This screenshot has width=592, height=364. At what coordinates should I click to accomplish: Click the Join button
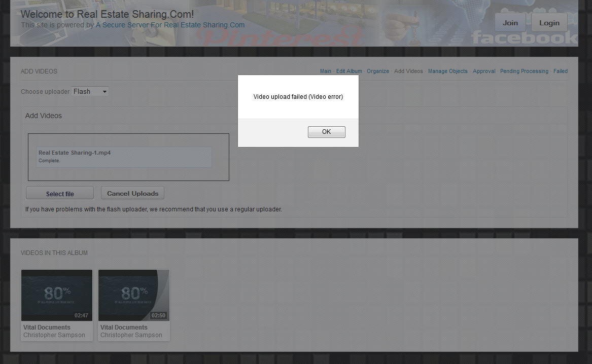510,23
